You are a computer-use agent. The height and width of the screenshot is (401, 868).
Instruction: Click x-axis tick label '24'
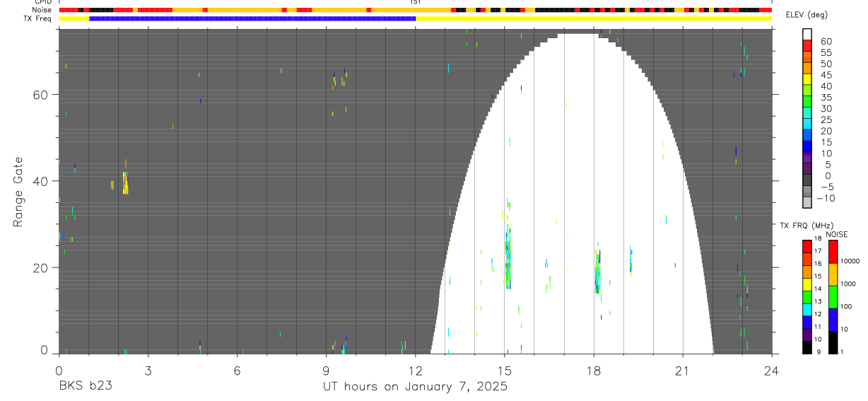pyautogui.click(x=772, y=370)
